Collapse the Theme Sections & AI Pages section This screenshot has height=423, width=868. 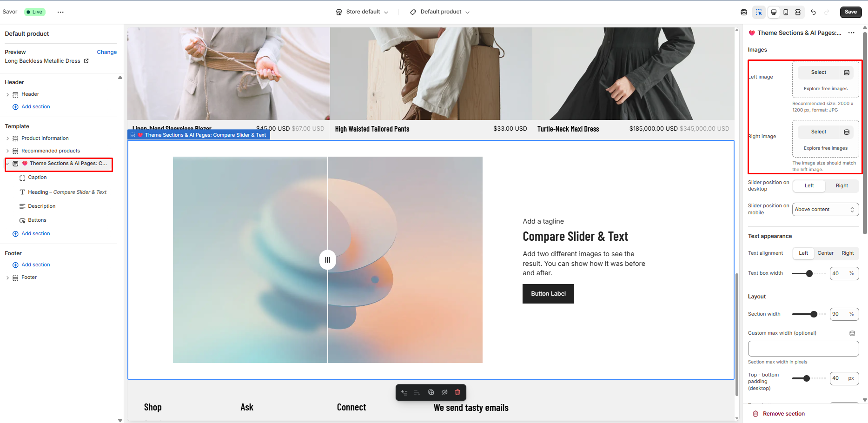(x=7, y=164)
